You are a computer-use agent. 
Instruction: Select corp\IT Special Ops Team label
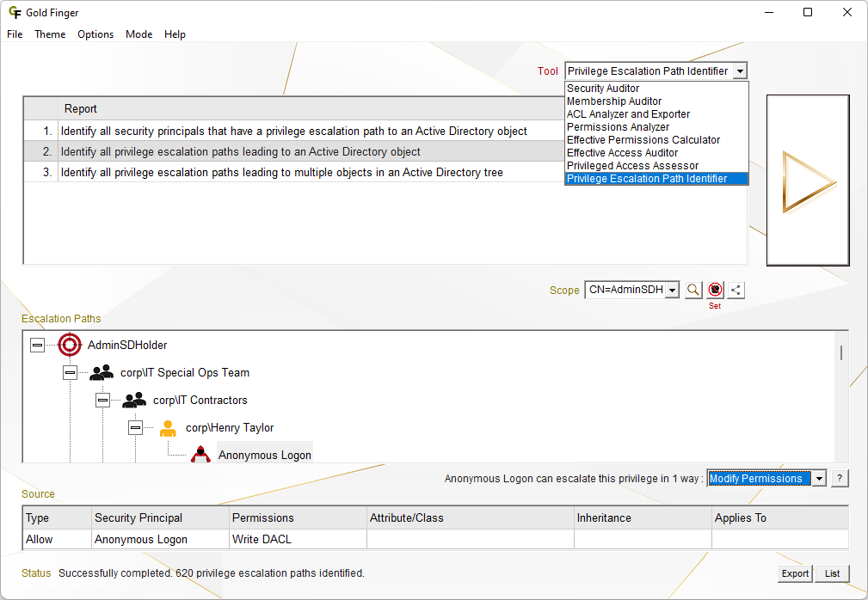coord(185,373)
